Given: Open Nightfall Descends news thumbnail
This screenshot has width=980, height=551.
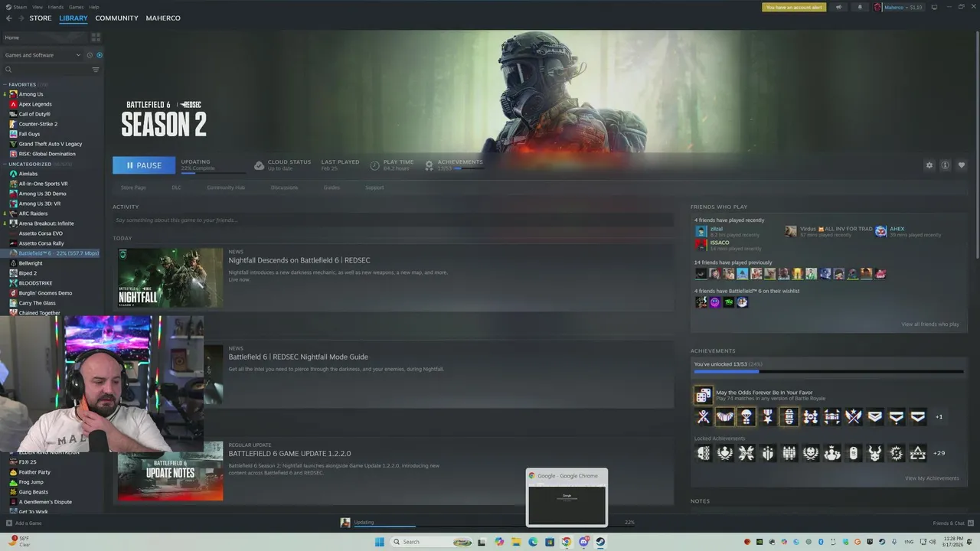Looking at the screenshot, I should [x=170, y=278].
